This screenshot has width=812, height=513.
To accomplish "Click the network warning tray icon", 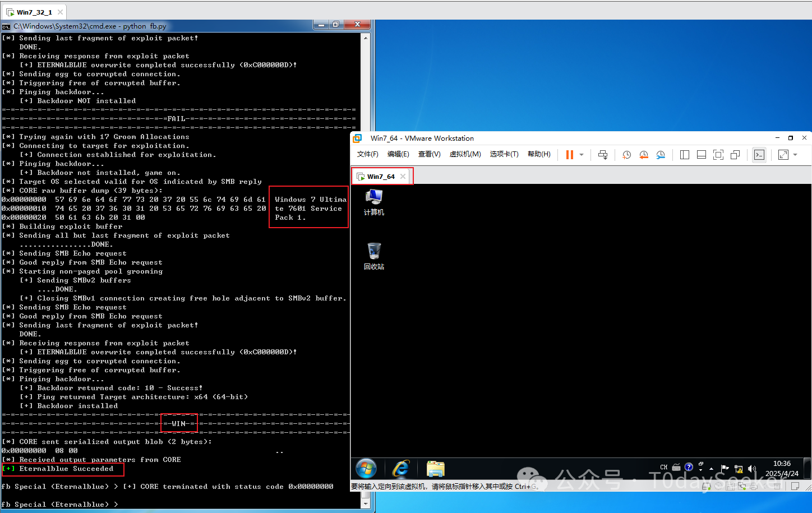I will click(x=739, y=469).
